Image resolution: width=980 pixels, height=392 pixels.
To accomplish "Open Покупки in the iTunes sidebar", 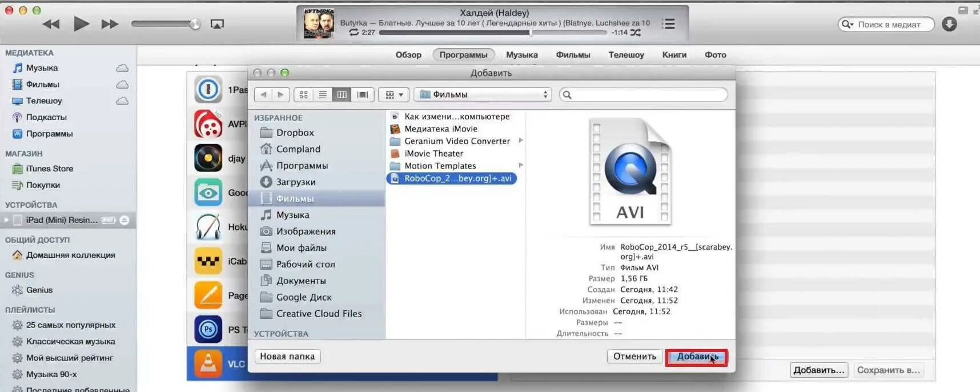I will pos(43,186).
